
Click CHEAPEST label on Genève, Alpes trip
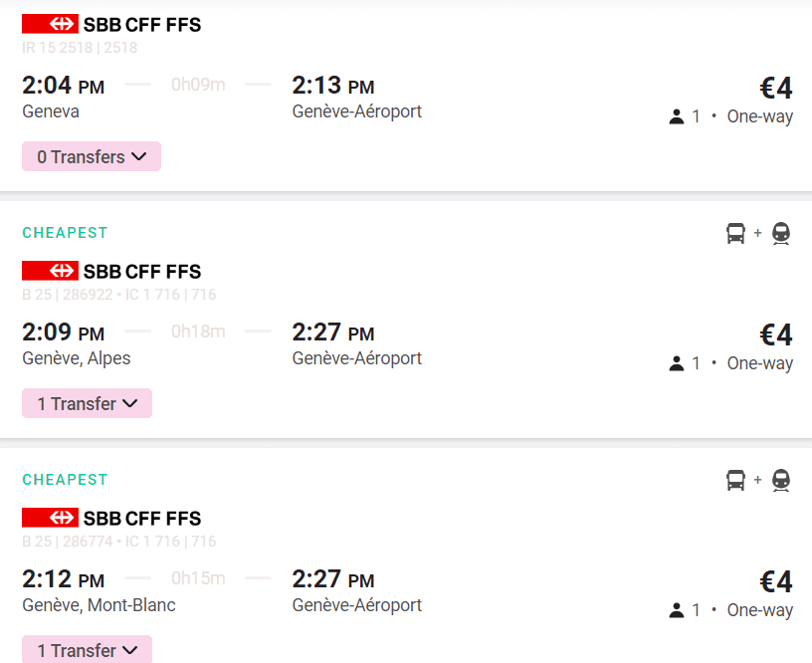click(65, 233)
